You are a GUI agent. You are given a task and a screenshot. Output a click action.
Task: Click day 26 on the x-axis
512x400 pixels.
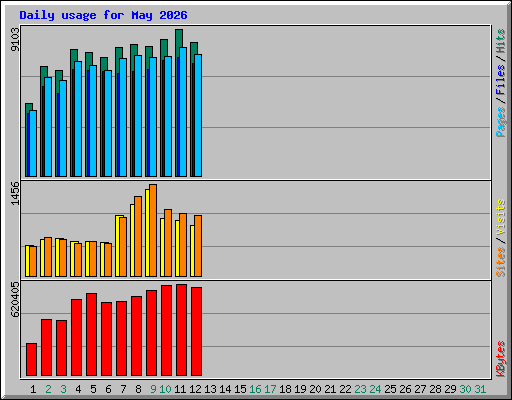pyautogui.click(x=405, y=389)
